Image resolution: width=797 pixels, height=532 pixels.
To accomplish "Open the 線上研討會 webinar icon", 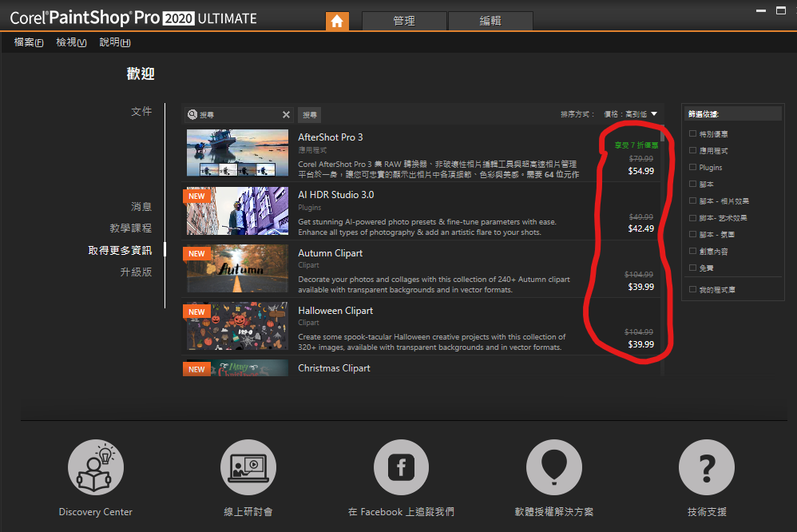I will [x=248, y=467].
